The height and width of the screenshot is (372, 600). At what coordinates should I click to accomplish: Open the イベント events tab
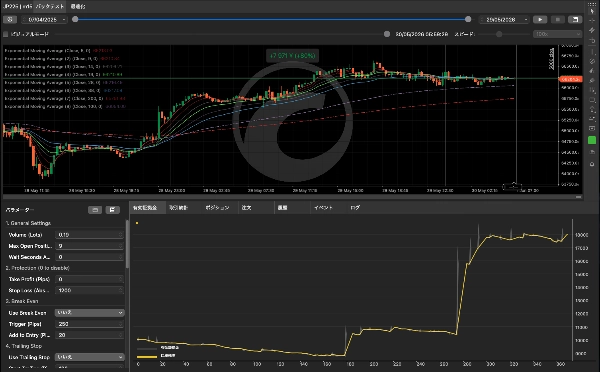323,207
